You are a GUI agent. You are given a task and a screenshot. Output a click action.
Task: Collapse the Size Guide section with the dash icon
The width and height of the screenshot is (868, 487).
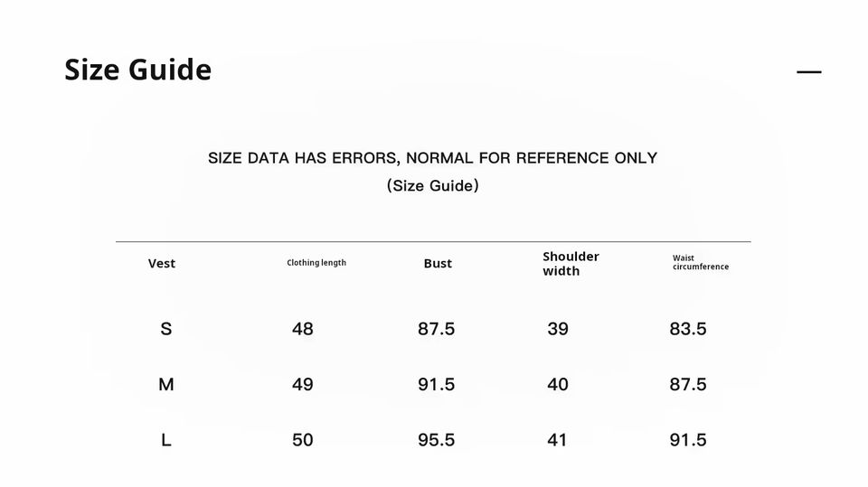[x=808, y=71]
